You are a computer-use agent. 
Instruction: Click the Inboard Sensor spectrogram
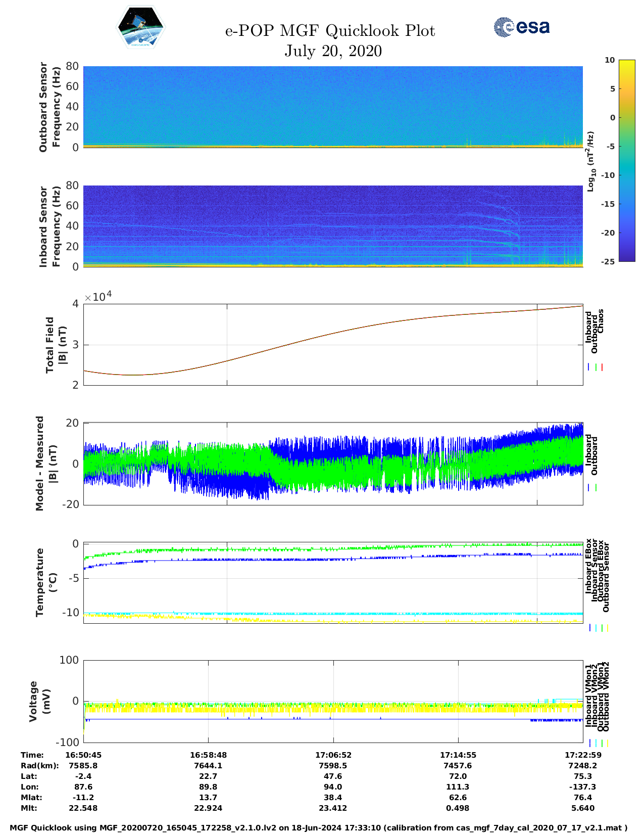[x=333, y=226]
